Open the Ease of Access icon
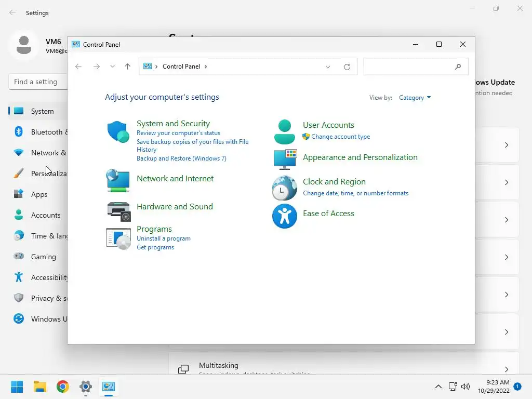Image resolution: width=532 pixels, height=399 pixels. 285,216
